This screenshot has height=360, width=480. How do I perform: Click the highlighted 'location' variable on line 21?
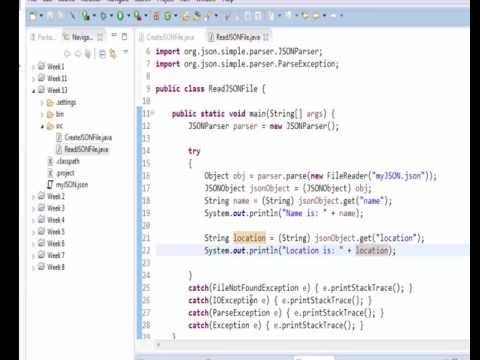point(249,238)
